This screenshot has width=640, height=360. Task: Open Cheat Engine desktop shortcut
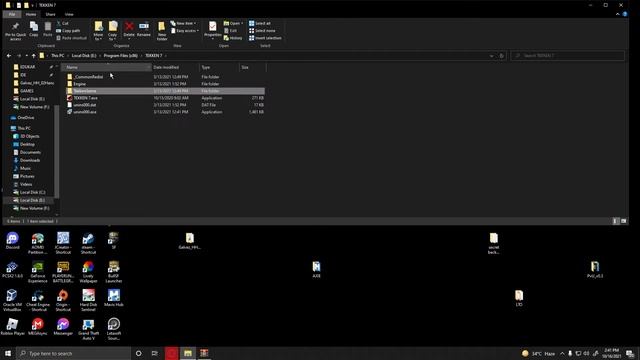(38, 300)
